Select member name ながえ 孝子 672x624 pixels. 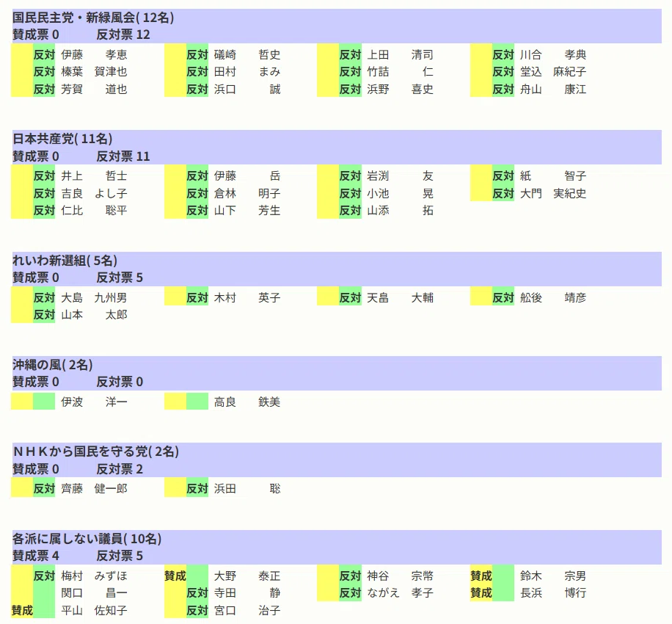point(400,592)
